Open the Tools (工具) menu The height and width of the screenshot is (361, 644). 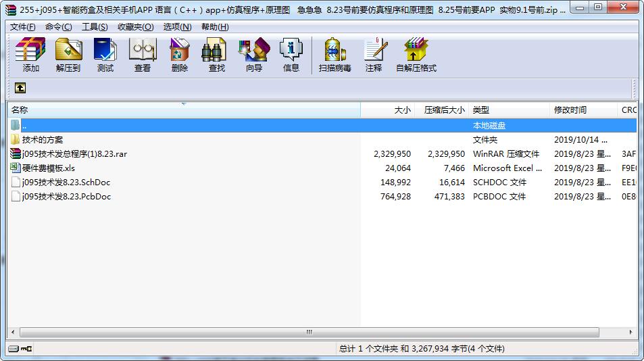95,26
